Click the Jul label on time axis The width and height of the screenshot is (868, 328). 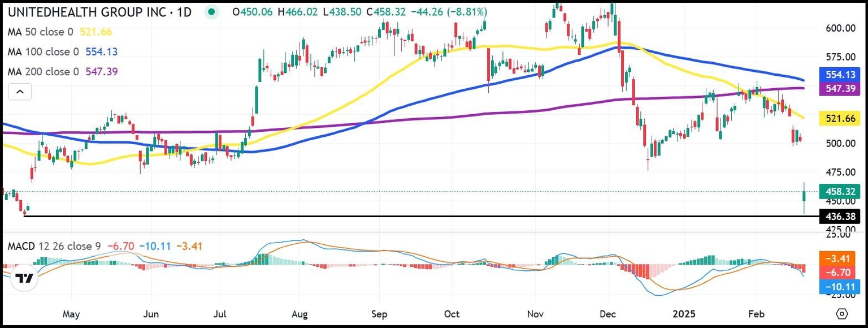(220, 313)
